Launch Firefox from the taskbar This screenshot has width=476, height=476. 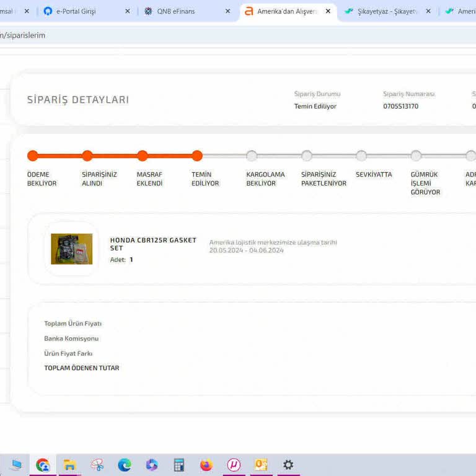click(206, 465)
